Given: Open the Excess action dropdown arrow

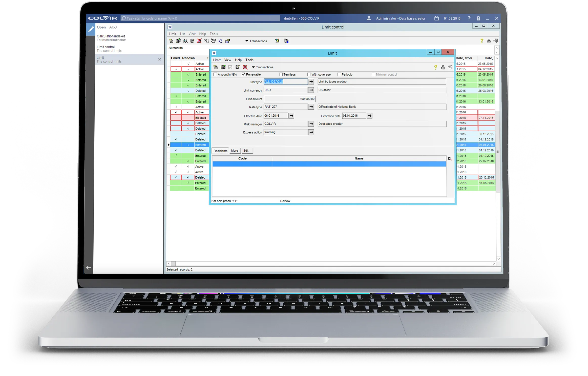Looking at the screenshot, I should pos(311,132).
